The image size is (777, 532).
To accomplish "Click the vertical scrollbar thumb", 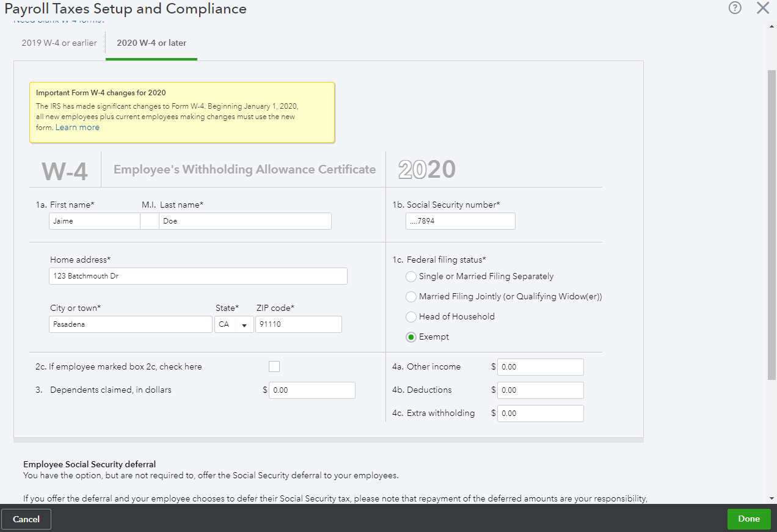I will tap(772, 225).
